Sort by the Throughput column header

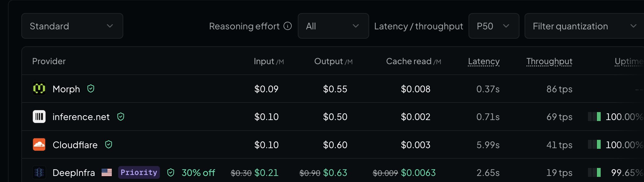[x=549, y=61]
